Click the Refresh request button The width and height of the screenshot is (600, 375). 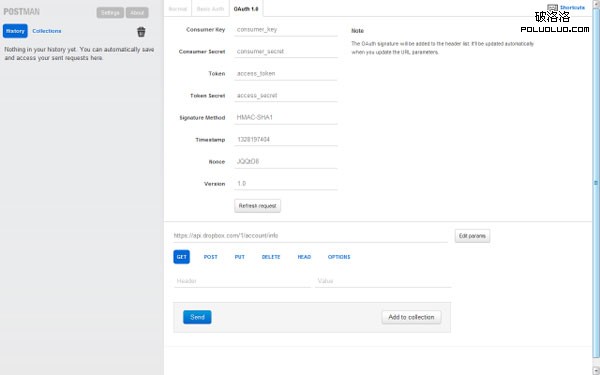[x=258, y=206]
